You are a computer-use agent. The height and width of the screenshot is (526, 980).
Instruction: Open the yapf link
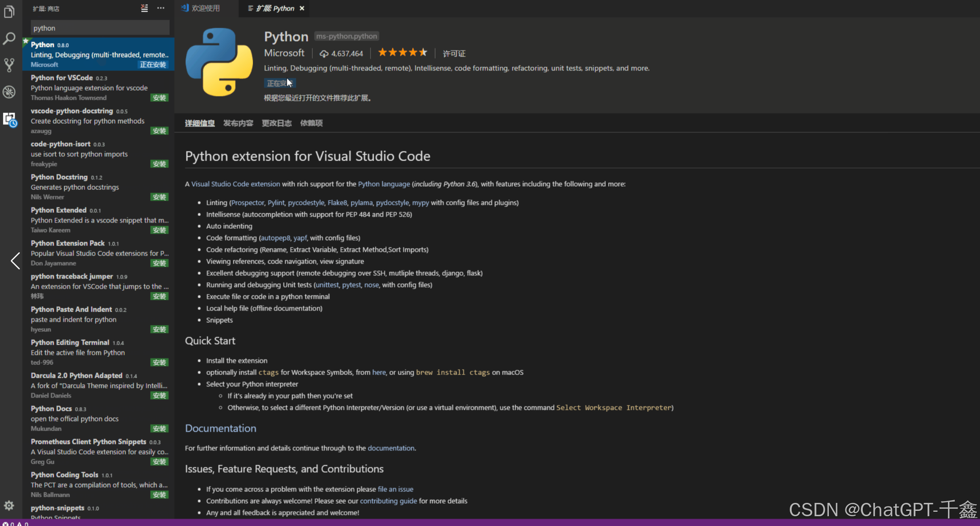click(x=300, y=238)
